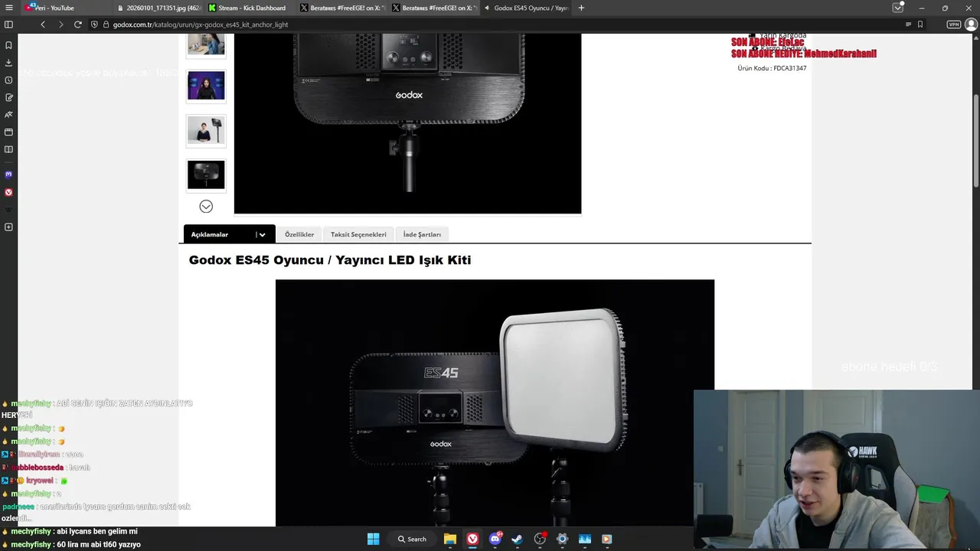Image resolution: width=980 pixels, height=551 pixels.
Task: Add a new web panel
Action: point(8,227)
